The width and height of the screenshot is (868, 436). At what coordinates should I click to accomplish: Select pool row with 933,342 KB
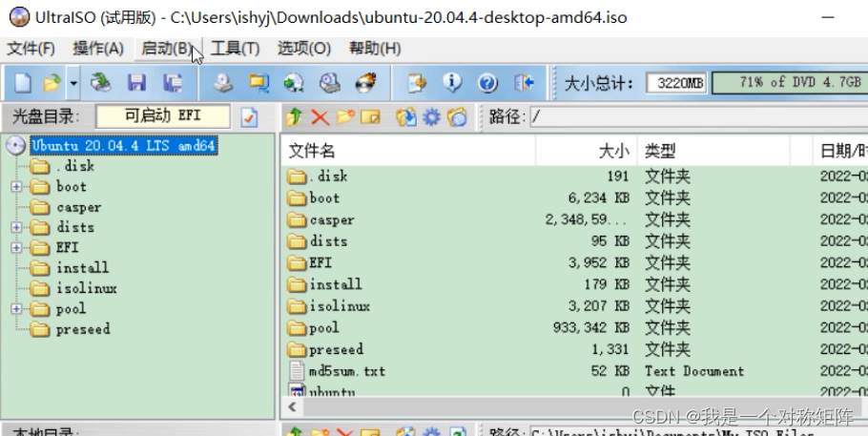(x=574, y=328)
